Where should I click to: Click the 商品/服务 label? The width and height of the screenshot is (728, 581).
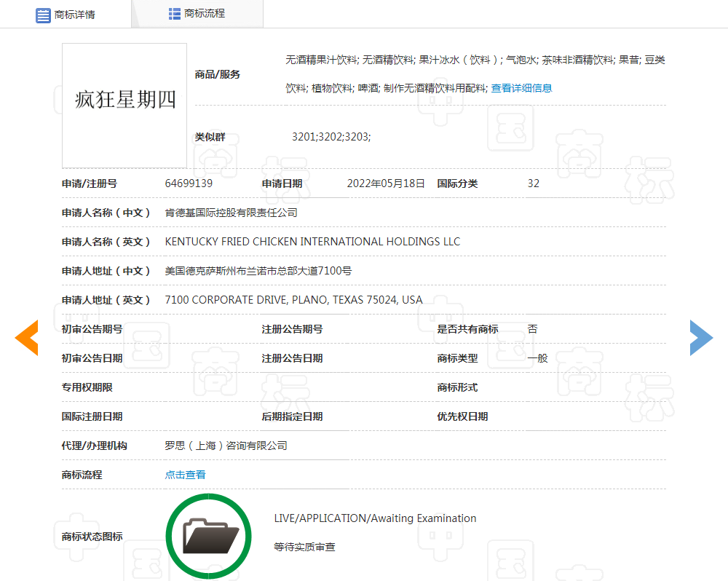click(x=217, y=74)
